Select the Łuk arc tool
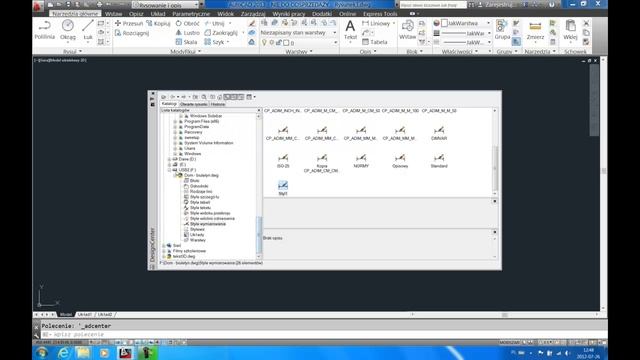The width and height of the screenshot is (640, 360). [88, 30]
